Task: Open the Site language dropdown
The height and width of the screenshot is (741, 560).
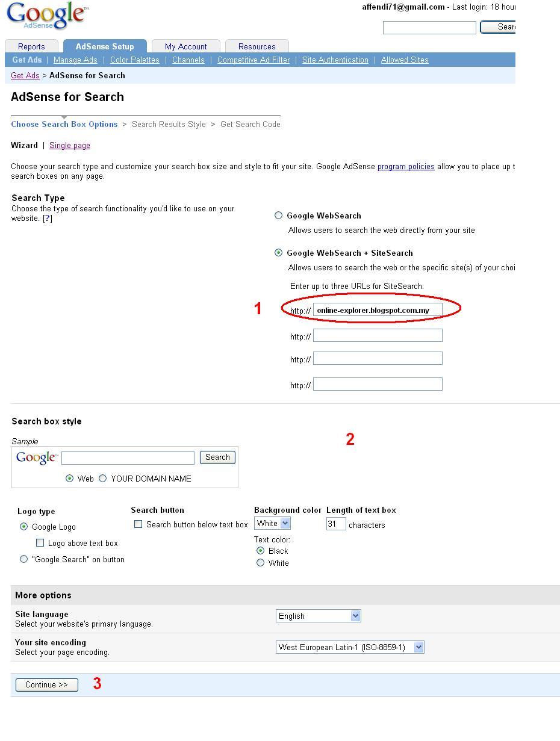Action: [318, 616]
